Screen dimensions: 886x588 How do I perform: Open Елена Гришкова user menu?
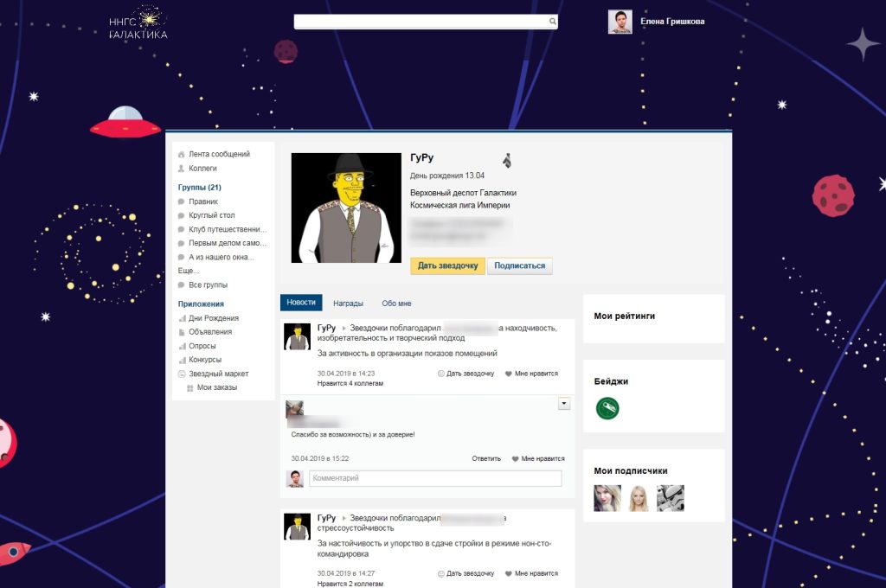coord(671,22)
